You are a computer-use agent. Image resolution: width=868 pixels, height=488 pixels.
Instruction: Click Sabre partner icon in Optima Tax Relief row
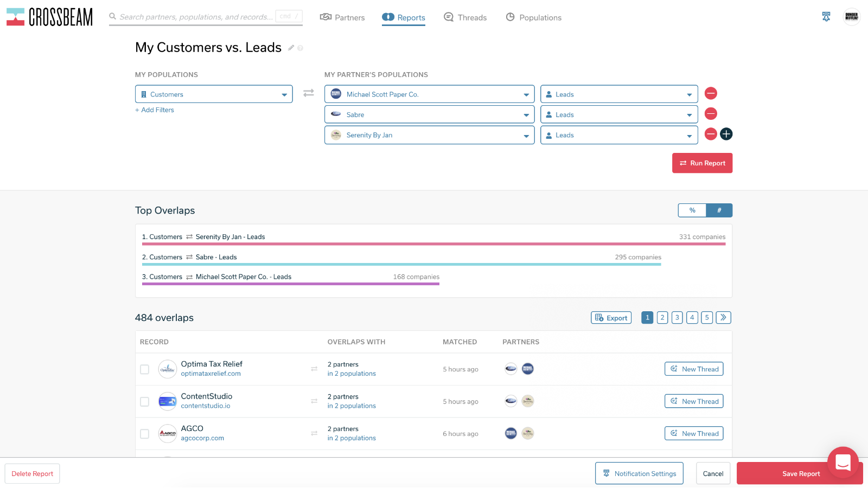point(511,369)
